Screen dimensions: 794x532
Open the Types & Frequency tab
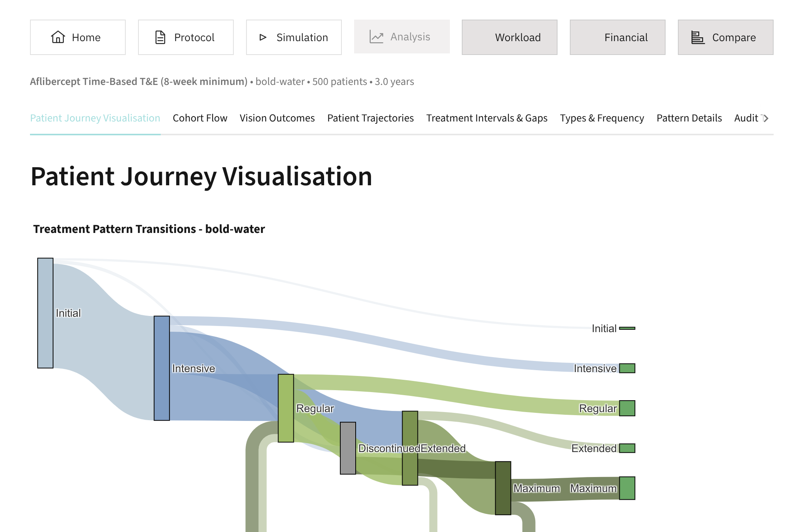pyautogui.click(x=602, y=118)
